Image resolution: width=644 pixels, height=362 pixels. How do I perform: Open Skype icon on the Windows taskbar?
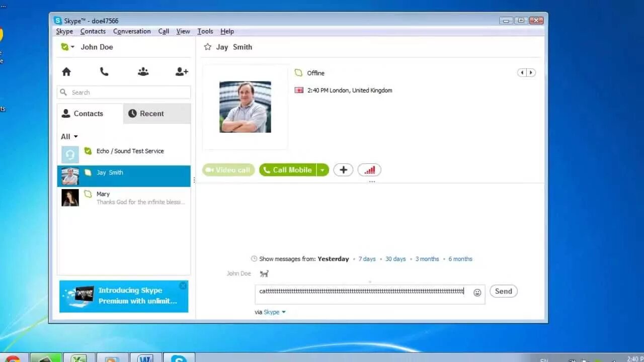point(179,358)
